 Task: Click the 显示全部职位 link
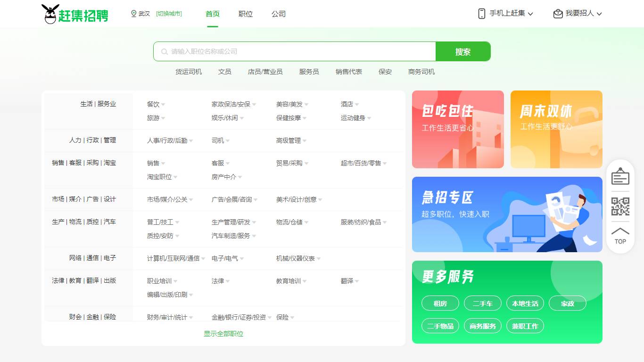[223, 333]
